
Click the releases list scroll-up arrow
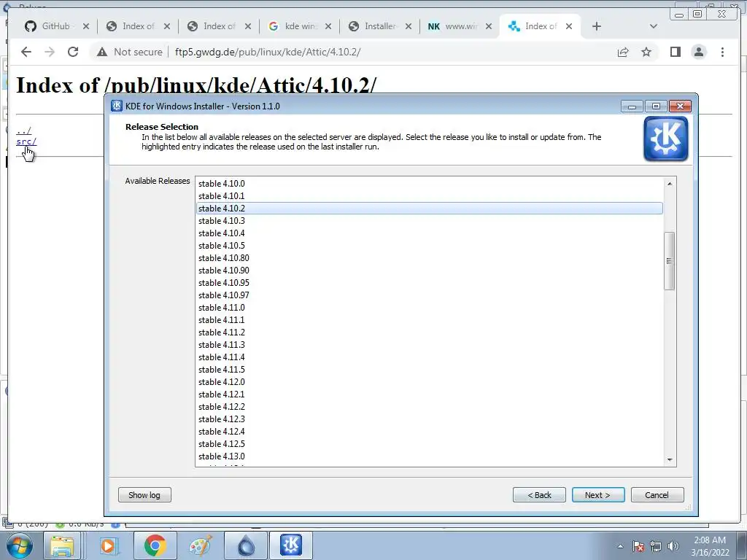click(x=670, y=183)
